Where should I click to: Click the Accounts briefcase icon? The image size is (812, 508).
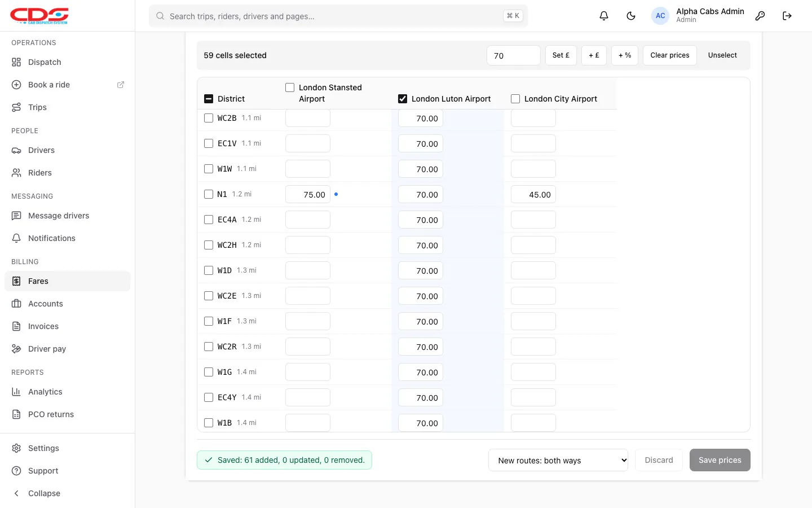click(x=16, y=304)
